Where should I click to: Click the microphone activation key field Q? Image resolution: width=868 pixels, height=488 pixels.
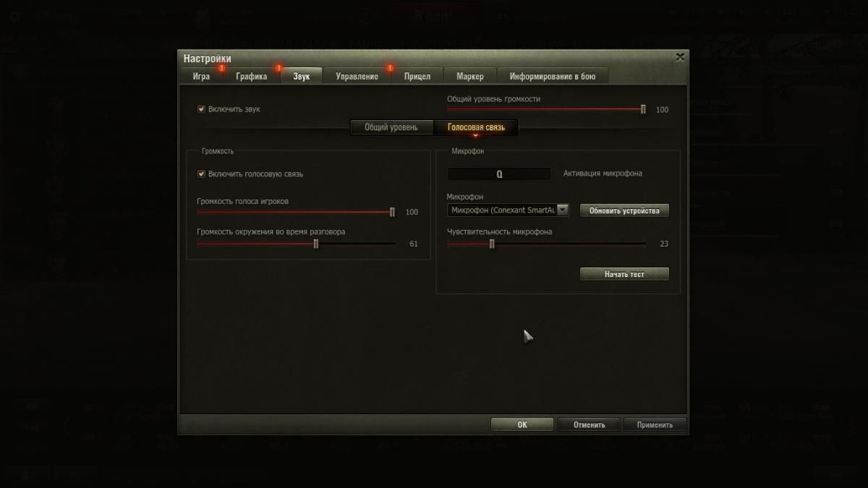(x=499, y=174)
